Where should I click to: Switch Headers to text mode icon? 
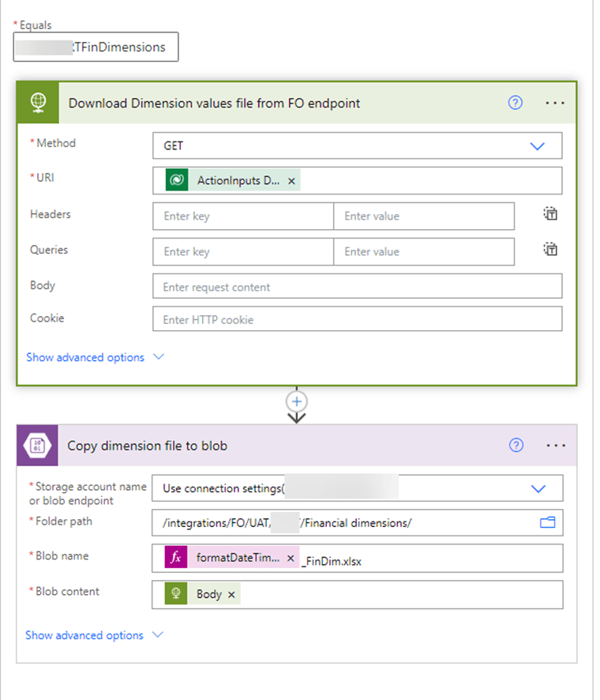point(550,214)
